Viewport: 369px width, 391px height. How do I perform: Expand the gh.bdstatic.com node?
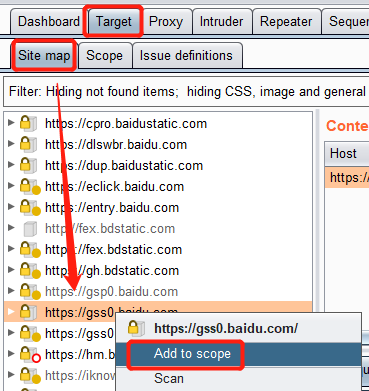[11, 270]
